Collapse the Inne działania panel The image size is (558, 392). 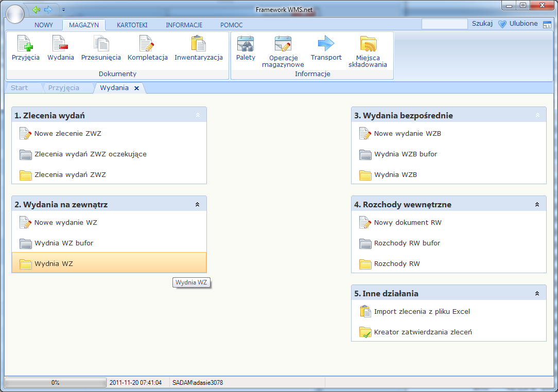[537, 293]
